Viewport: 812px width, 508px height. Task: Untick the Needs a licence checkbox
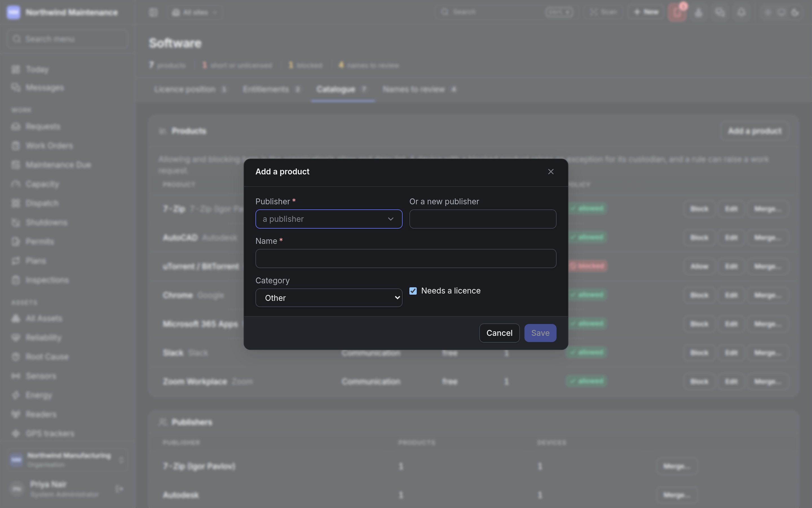point(413,291)
